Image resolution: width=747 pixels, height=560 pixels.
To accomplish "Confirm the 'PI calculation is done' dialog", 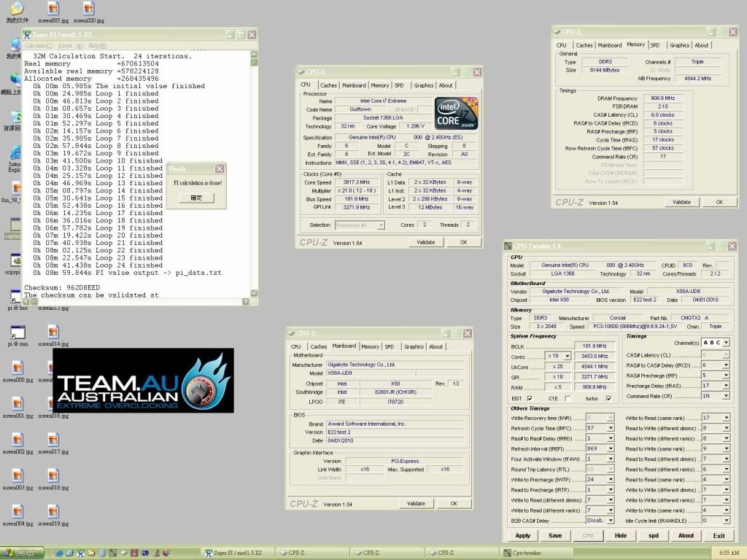I will pyautogui.click(x=196, y=198).
